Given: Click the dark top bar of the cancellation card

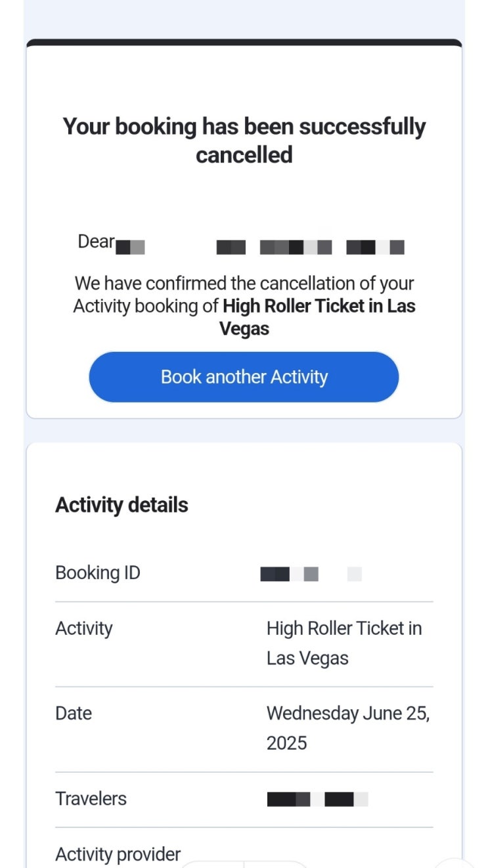Looking at the screenshot, I should (244, 43).
